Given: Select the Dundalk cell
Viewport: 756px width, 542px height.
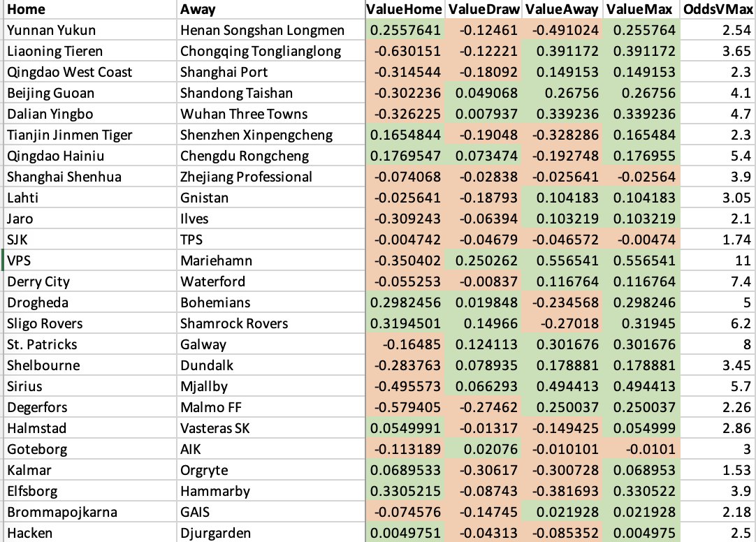Looking at the screenshot, I should [x=271, y=365].
